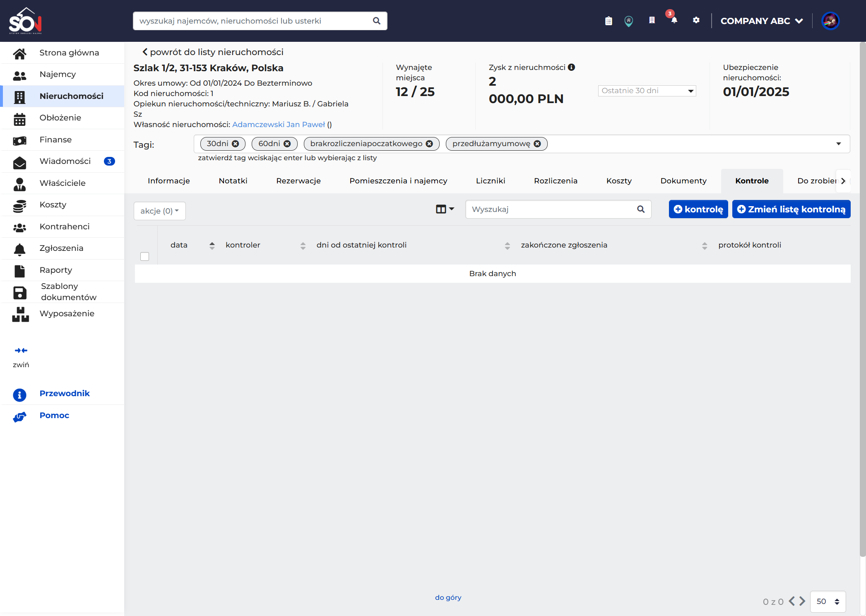Screen dimensions: 866x616
Task: Click the search magnifier in top bar
Action: click(x=376, y=21)
